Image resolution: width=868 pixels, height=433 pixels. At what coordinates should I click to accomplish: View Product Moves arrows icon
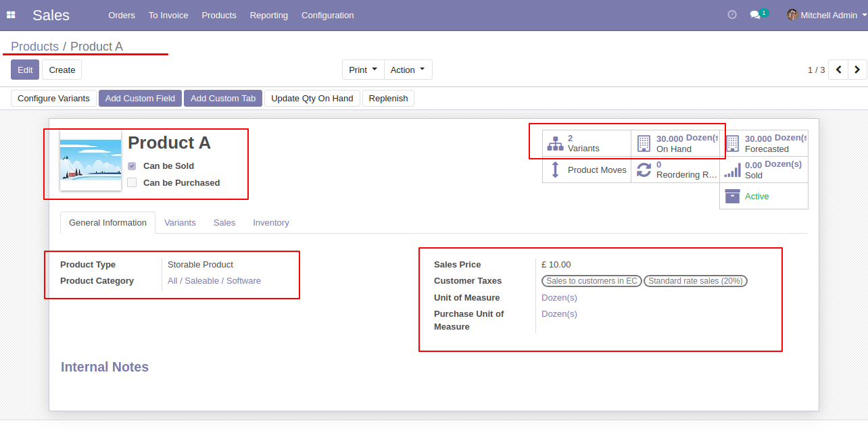tap(555, 170)
